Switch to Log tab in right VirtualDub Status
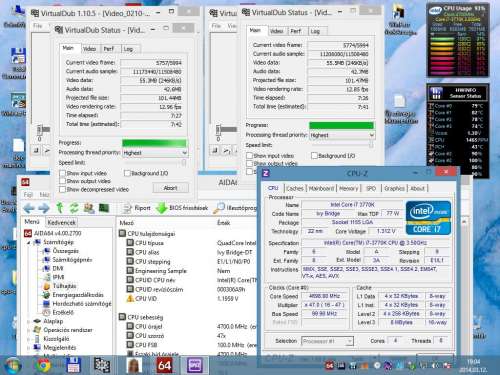The image size is (500, 375). click(315, 31)
